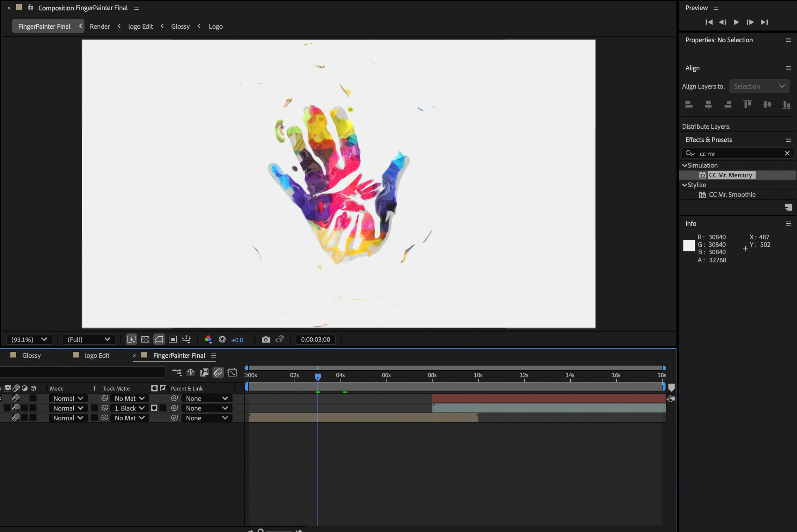Click the Align Left layers icon
This screenshot has width=797, height=532.
click(689, 104)
